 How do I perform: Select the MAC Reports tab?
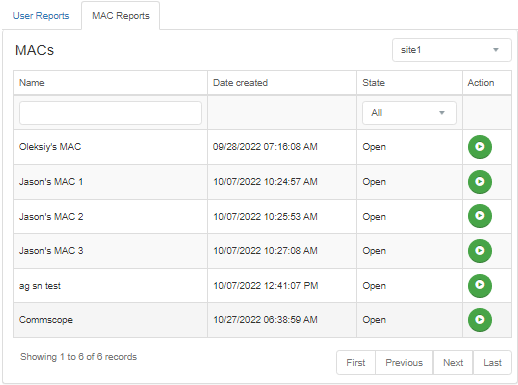click(121, 16)
